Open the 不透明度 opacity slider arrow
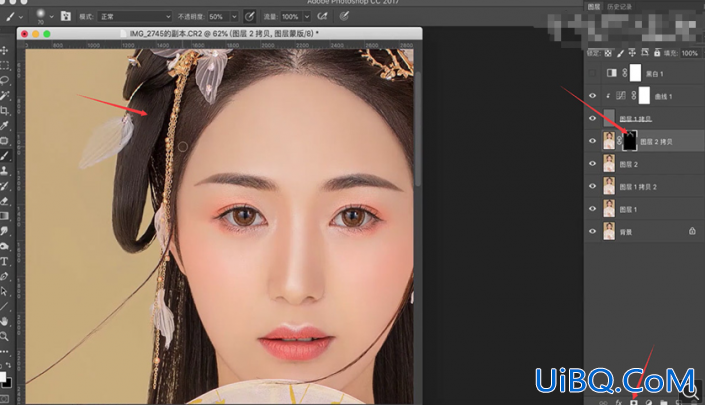Screen dimensions: 705x405 pyautogui.click(x=234, y=17)
